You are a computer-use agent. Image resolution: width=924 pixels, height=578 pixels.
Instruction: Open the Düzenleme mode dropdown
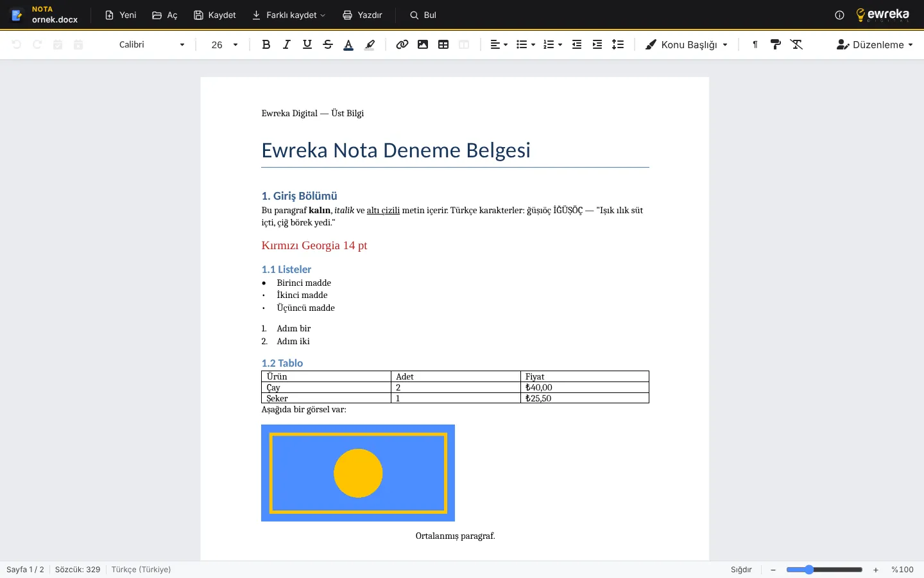coord(875,44)
